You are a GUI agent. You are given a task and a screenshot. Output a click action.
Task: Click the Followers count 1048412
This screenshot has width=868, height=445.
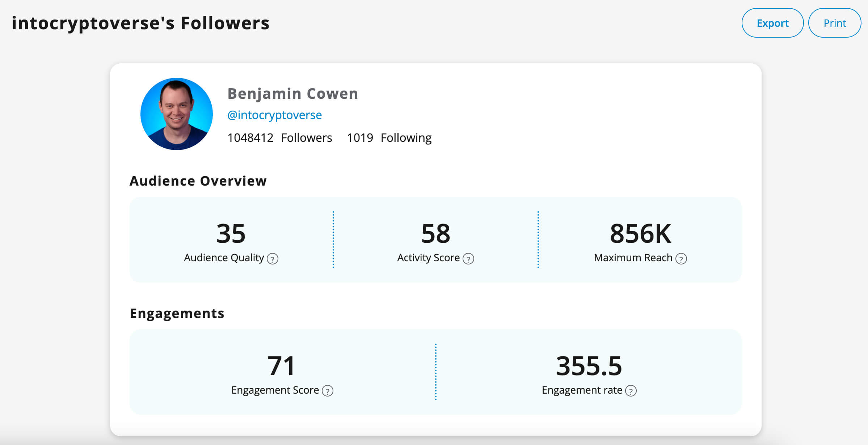250,137
